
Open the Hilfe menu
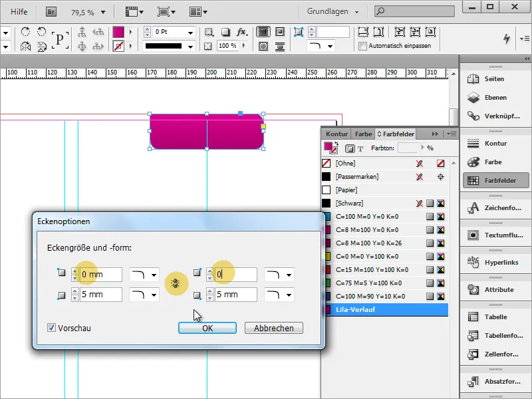[19, 11]
